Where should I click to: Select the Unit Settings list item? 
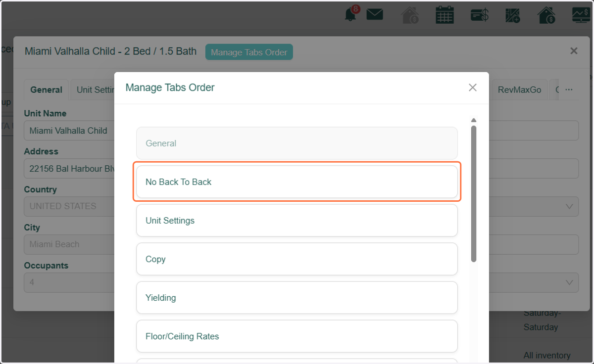tap(297, 221)
